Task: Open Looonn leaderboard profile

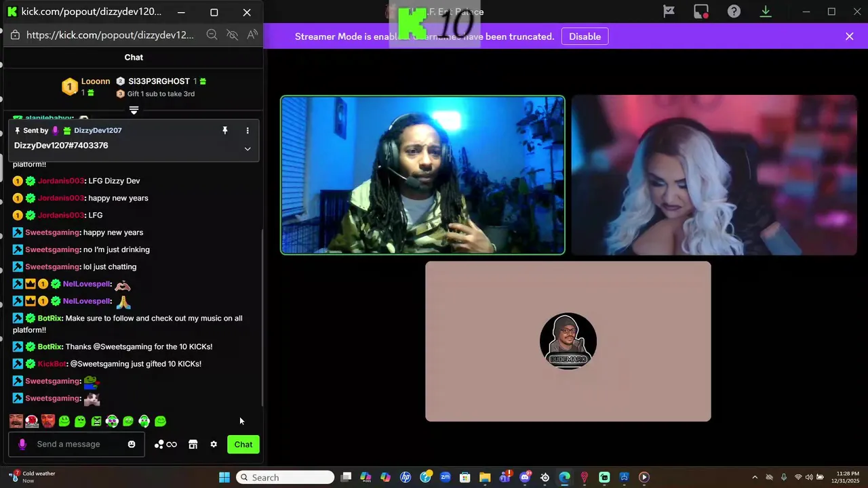Action: 96,81
